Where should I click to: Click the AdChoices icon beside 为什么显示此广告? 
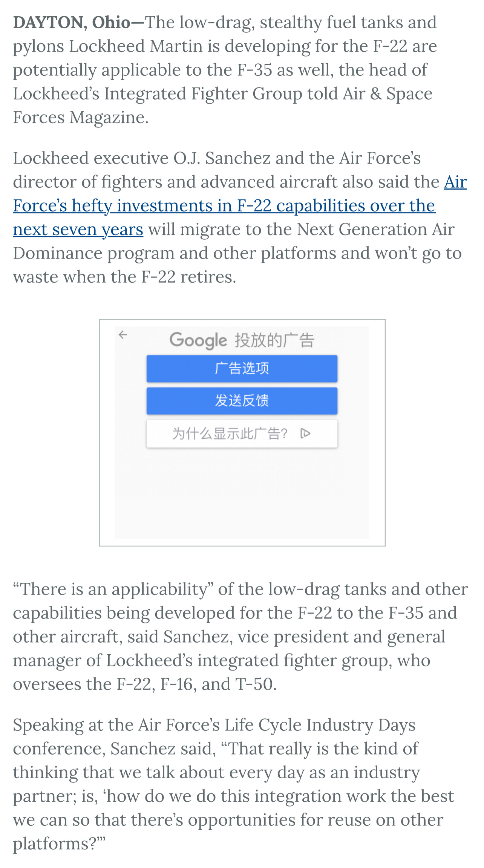(305, 433)
